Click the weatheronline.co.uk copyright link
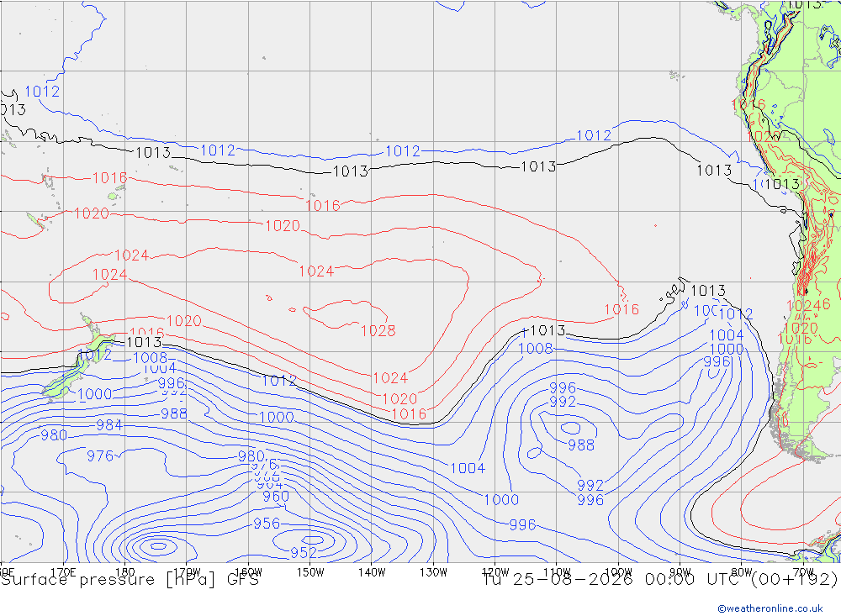This screenshot has width=841, height=616. point(770,608)
